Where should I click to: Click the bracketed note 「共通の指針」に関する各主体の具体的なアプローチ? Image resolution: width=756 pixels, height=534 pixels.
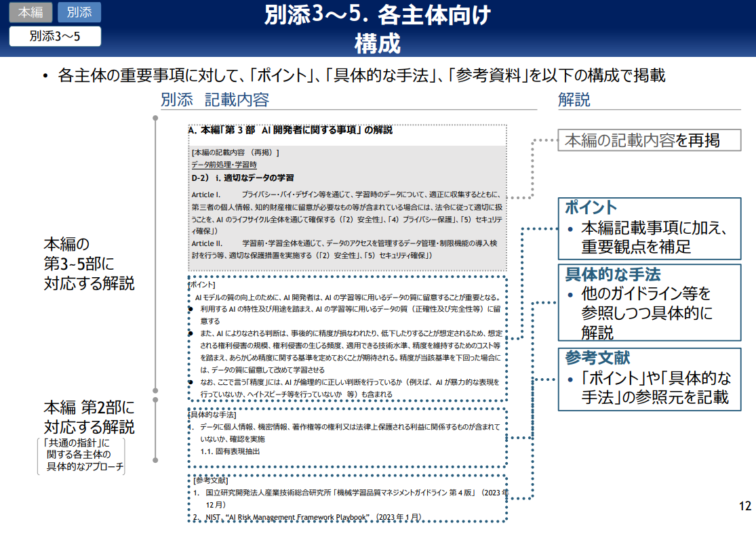81,455
